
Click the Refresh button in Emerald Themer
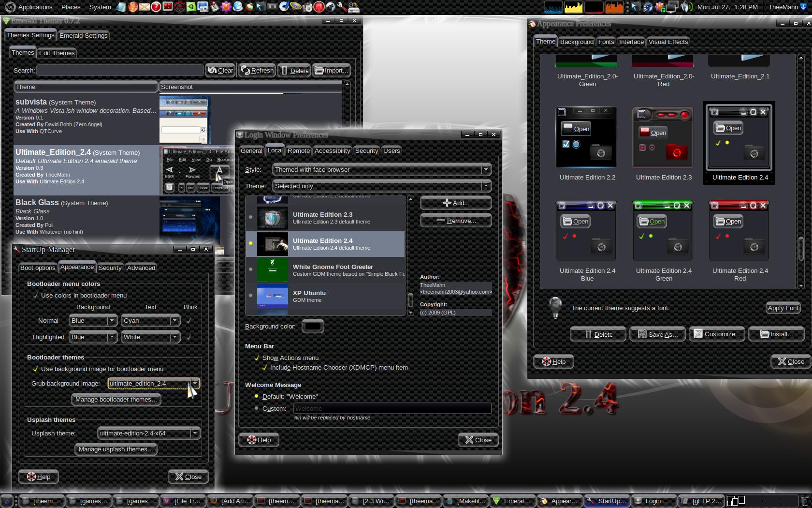tap(257, 70)
